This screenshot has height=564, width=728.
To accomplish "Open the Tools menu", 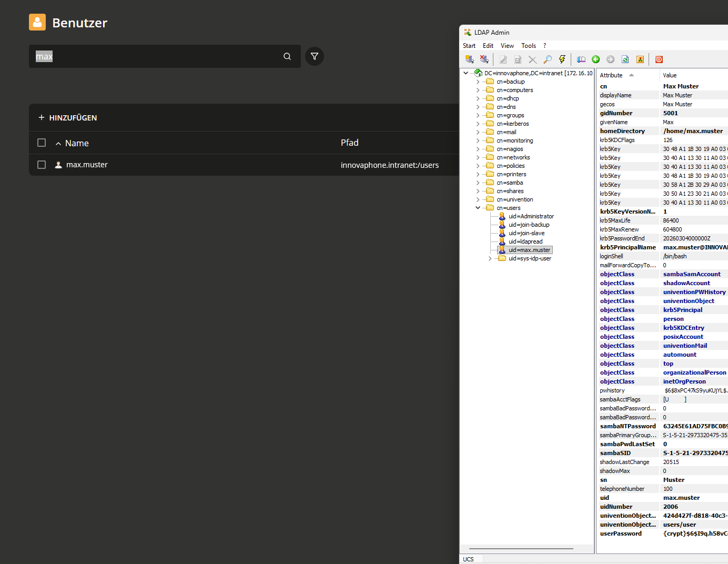I will [x=529, y=46].
